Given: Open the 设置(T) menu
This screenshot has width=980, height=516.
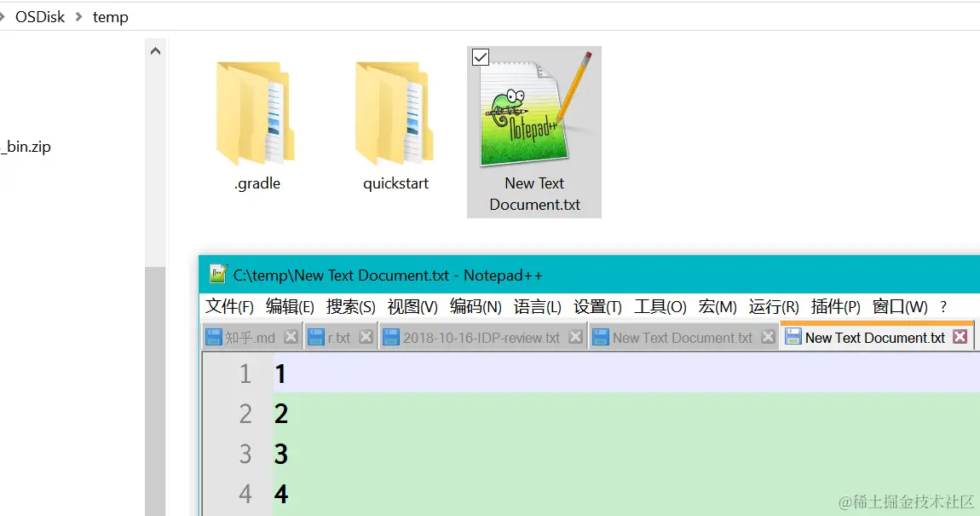Looking at the screenshot, I should point(598,306).
